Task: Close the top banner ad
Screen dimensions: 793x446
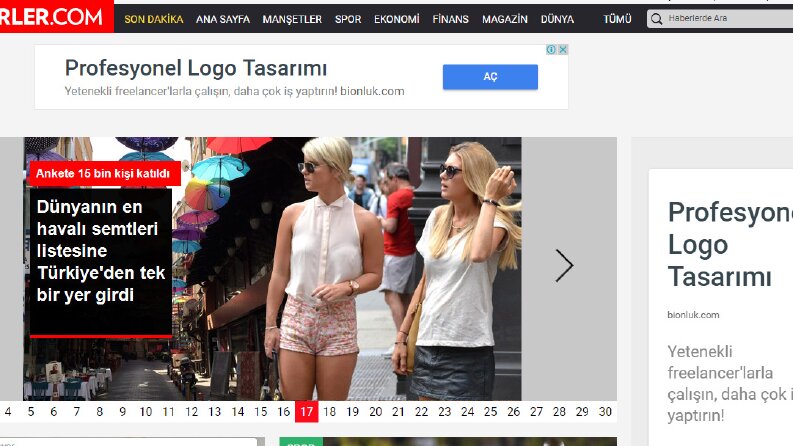Action: pos(562,50)
